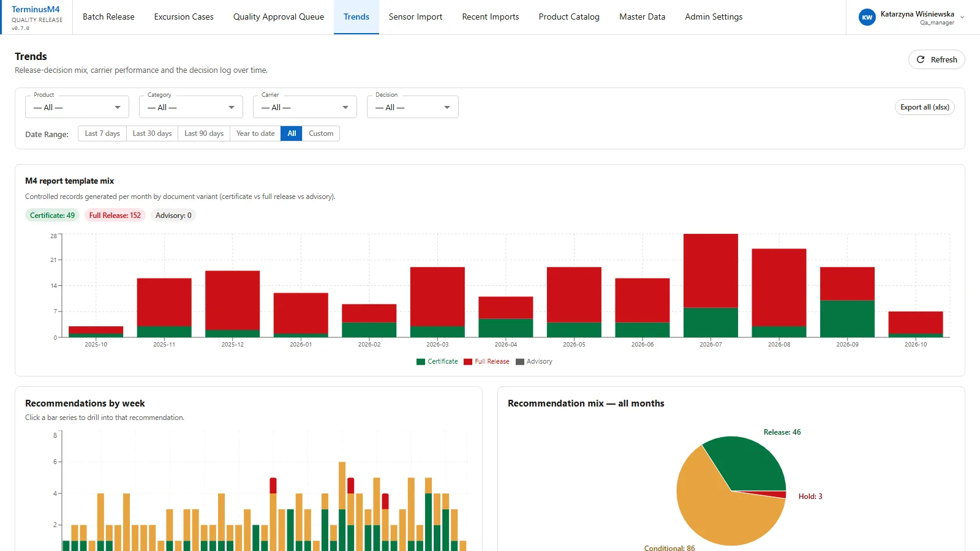Click the TerminusM4 logo
Viewport: 980px width, 551px height.
pyautogui.click(x=36, y=10)
